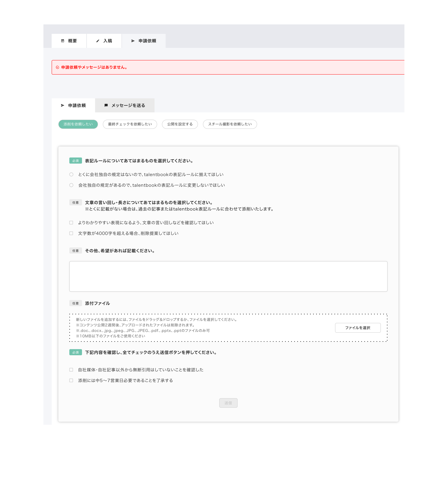
Task: Choose the 公開を設定する pill button
Action: point(180,124)
